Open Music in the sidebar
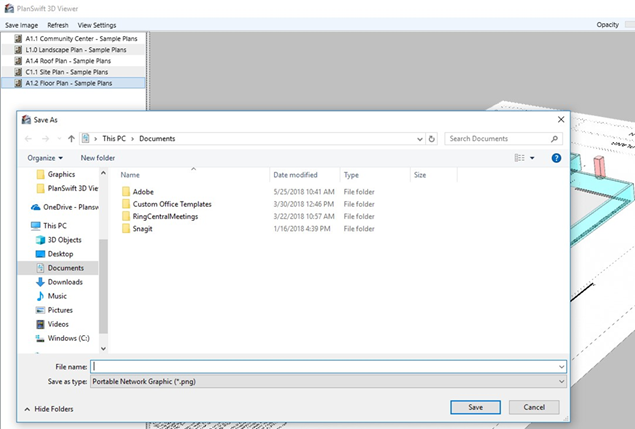The height and width of the screenshot is (429, 635). 51,296
